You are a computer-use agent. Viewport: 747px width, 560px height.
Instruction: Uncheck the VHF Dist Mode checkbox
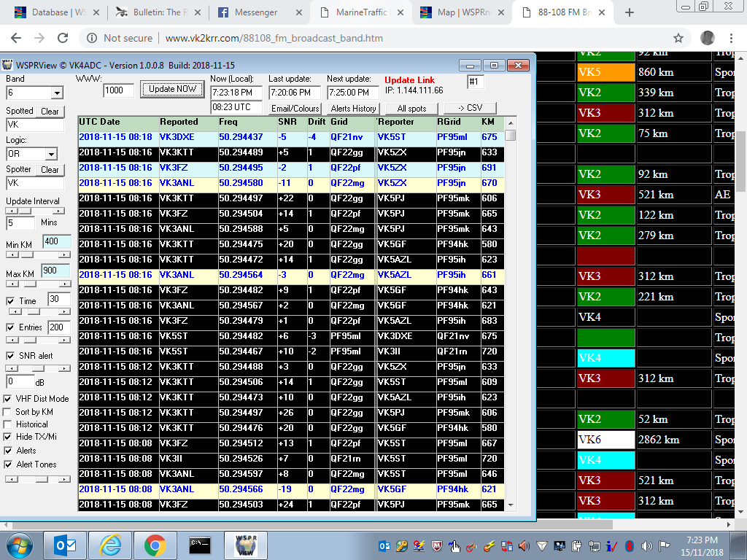coord(8,399)
